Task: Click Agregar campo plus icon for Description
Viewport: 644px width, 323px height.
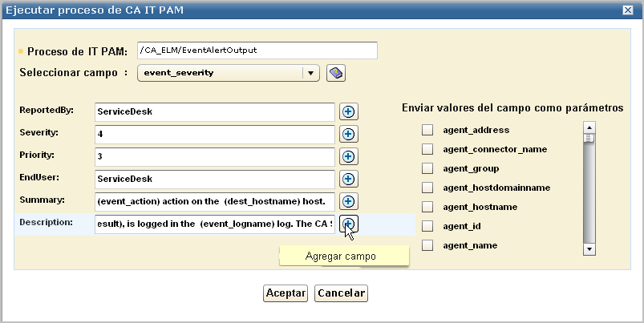Action: pos(348,224)
